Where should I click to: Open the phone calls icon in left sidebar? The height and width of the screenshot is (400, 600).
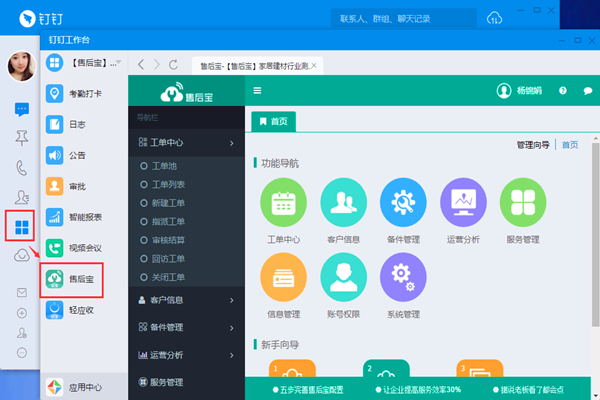[x=22, y=168]
